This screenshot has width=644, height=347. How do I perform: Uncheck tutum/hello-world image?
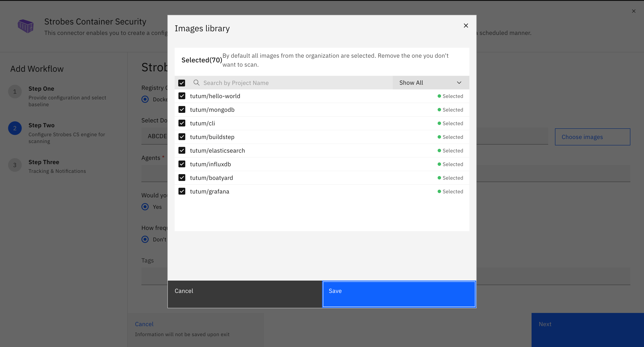182,96
